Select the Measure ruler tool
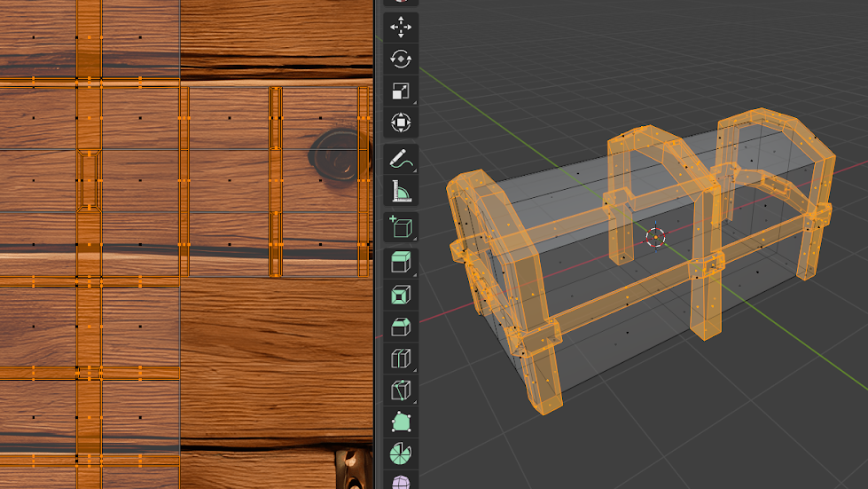The height and width of the screenshot is (489, 868). coord(401,191)
